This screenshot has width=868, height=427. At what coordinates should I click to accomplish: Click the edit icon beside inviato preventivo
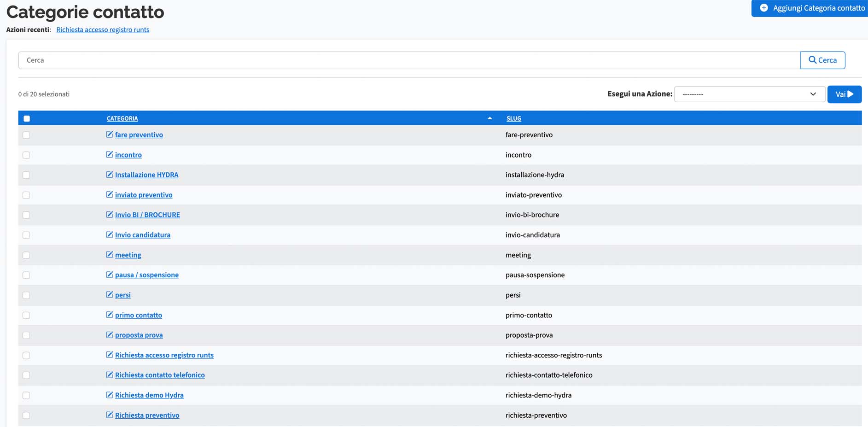tap(109, 194)
